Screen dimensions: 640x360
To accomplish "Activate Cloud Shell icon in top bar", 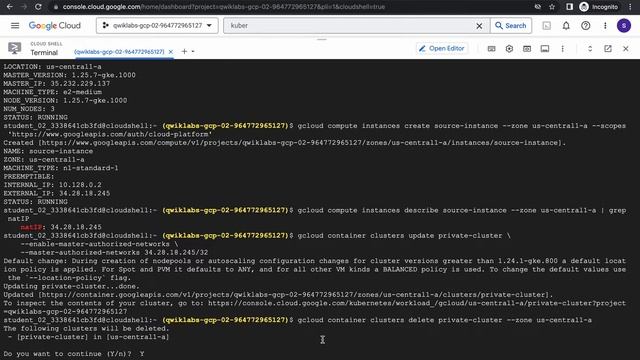I will (x=546, y=26).
